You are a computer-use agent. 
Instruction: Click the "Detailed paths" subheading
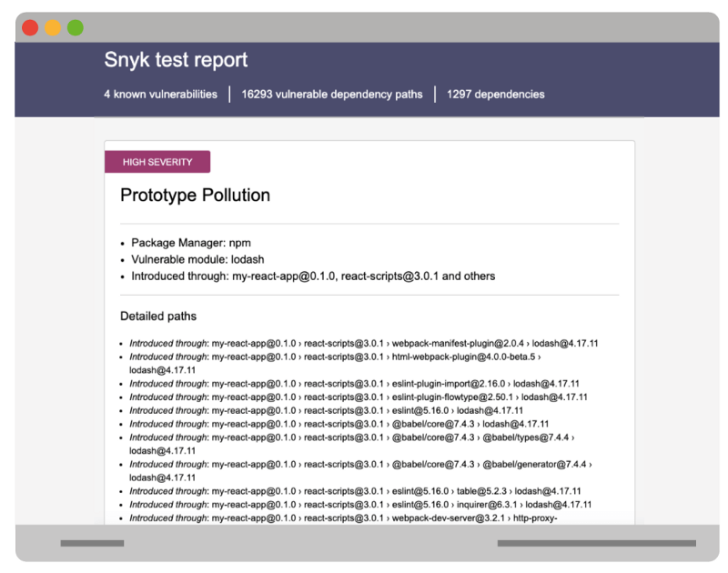click(158, 316)
